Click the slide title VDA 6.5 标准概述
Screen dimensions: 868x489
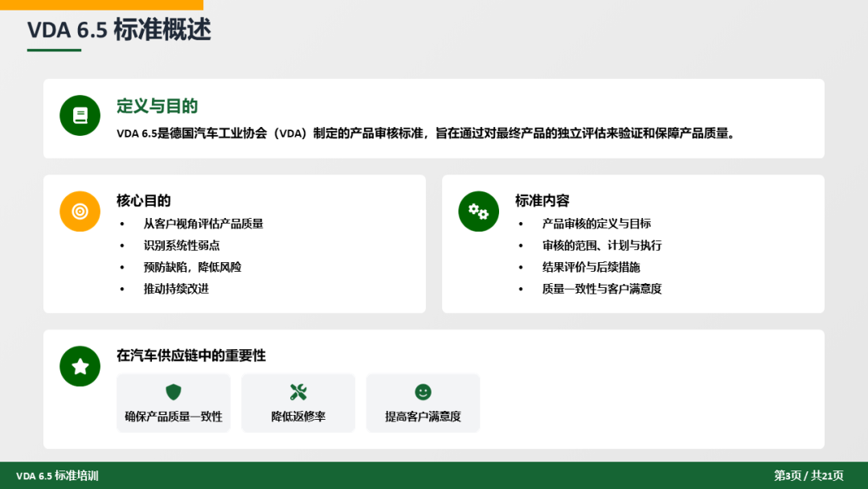(119, 30)
